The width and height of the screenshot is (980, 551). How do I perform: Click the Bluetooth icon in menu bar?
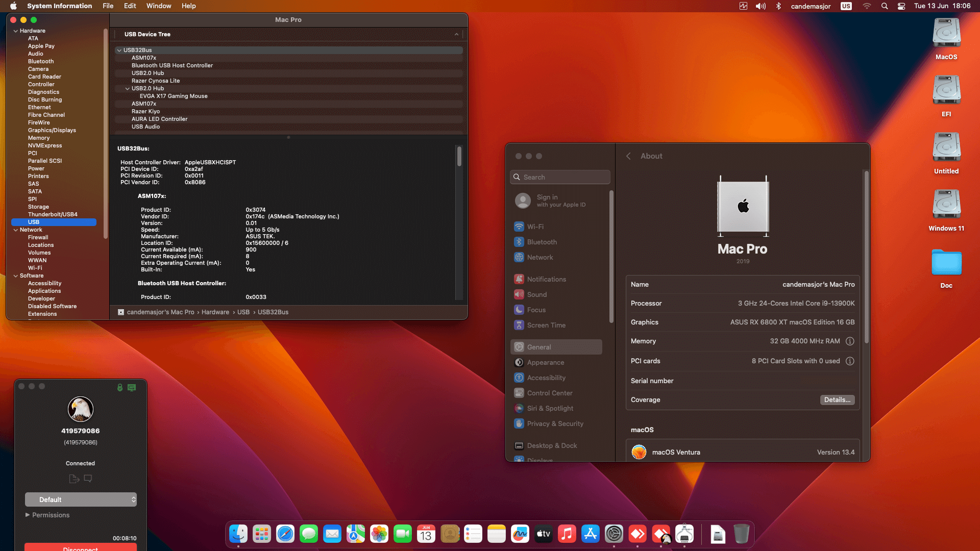[778, 6]
